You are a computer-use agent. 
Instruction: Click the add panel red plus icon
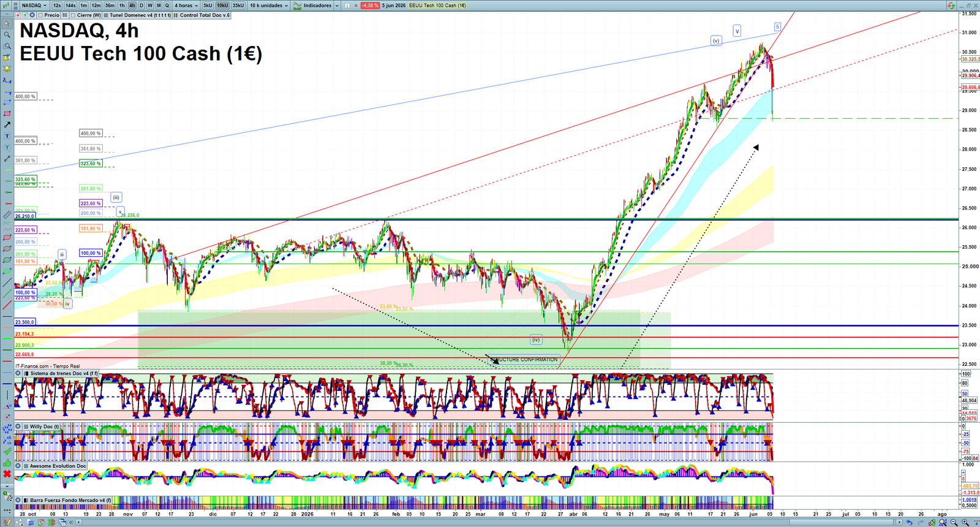pos(18,15)
